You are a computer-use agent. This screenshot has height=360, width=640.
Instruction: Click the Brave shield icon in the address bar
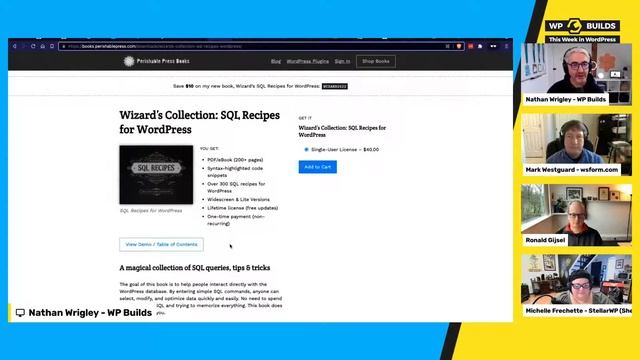(x=459, y=46)
